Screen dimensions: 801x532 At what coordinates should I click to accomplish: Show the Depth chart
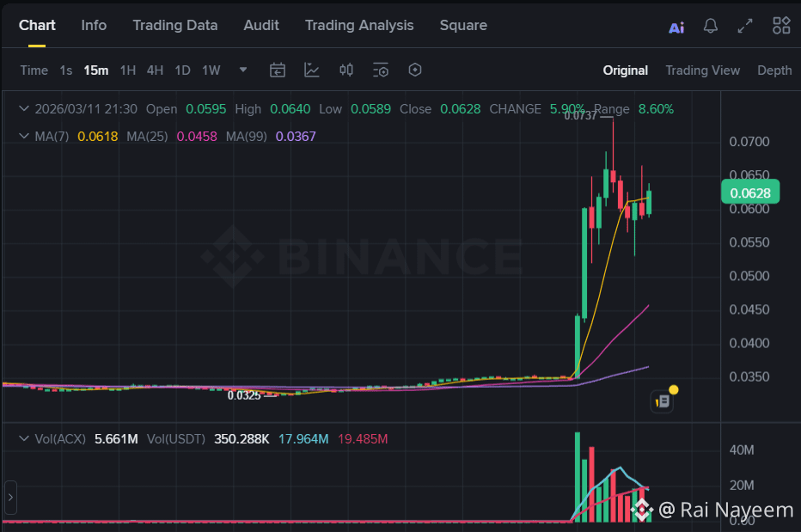774,70
